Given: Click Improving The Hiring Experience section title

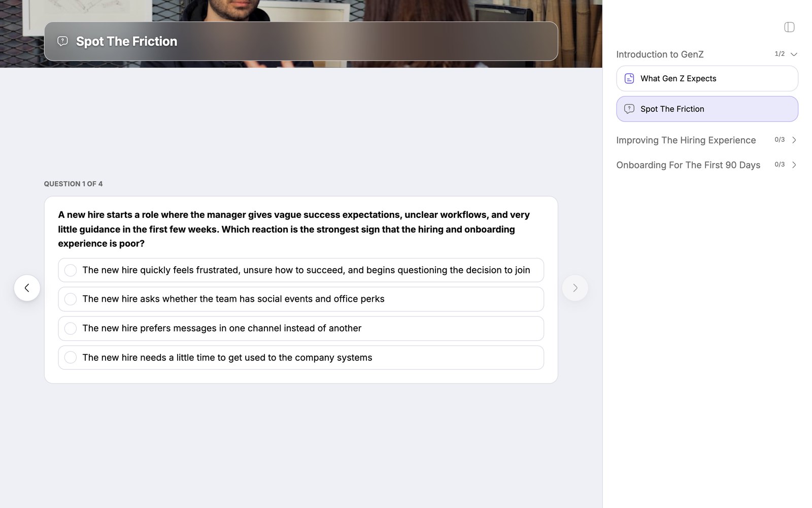Looking at the screenshot, I should point(686,140).
